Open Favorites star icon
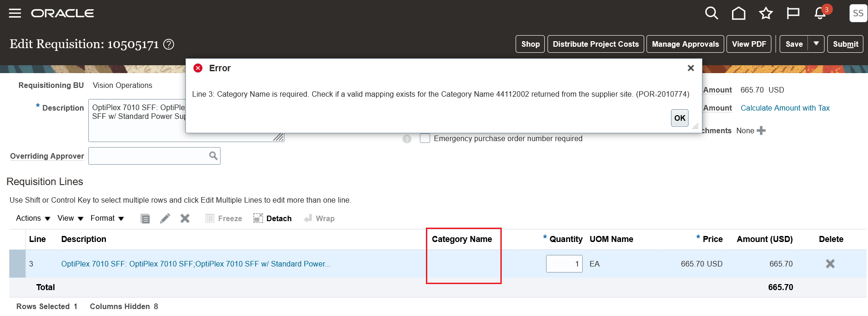Viewport: 868px width, 316px height. 766,13
